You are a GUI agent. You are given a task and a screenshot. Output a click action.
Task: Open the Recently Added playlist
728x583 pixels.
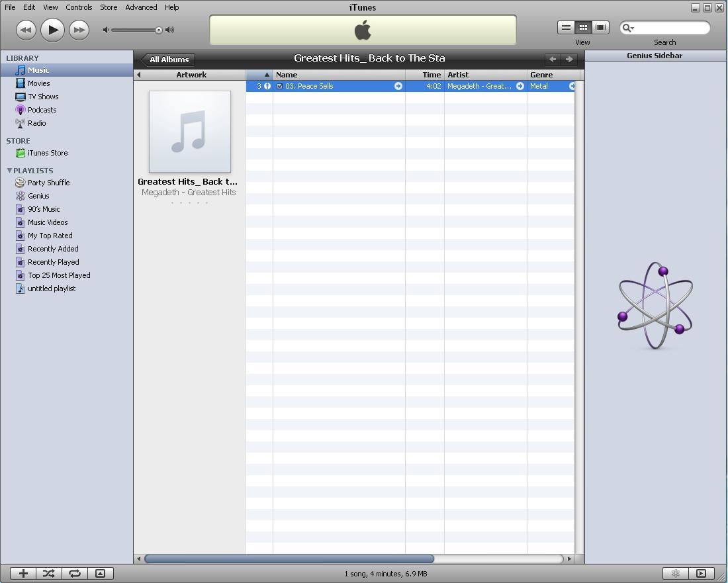click(x=67, y=249)
